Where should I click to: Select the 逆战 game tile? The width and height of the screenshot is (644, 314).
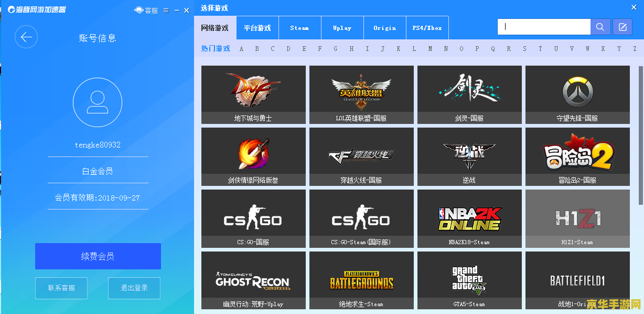pos(469,156)
